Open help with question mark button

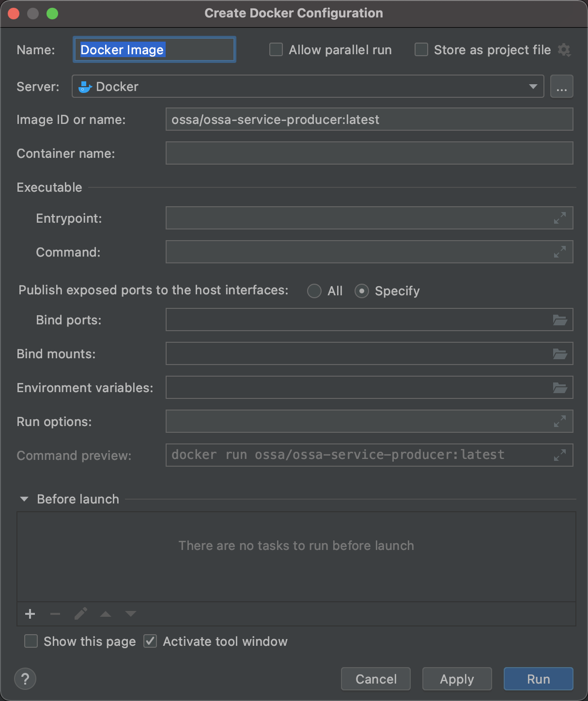tap(25, 679)
